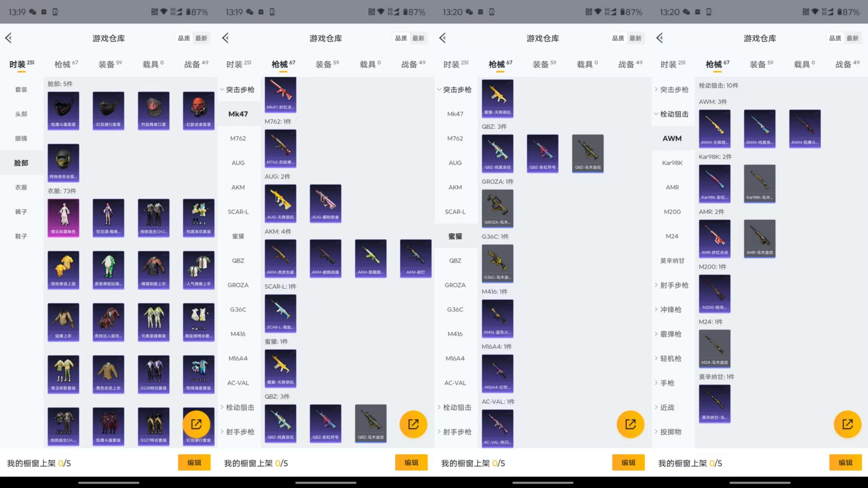Tap 编辑 button in the third screenshot
Image resolution: width=868 pixels, height=488 pixels.
[x=628, y=462]
